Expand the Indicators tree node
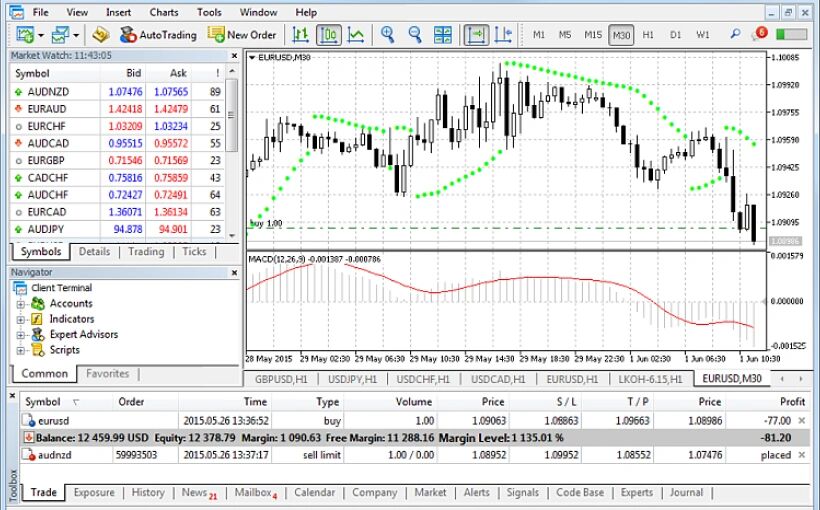The image size is (820, 510). 21,319
